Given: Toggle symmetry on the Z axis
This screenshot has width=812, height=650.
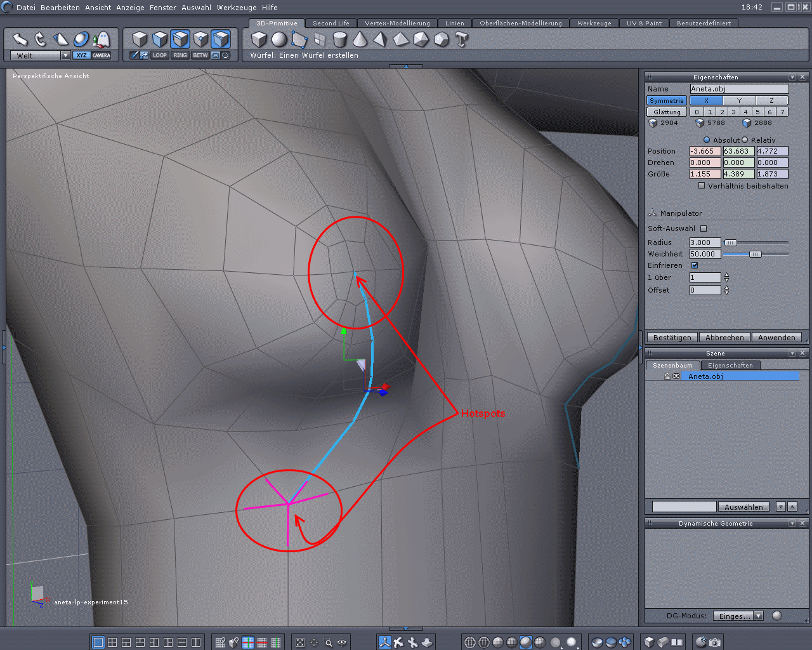Looking at the screenshot, I should (x=772, y=100).
